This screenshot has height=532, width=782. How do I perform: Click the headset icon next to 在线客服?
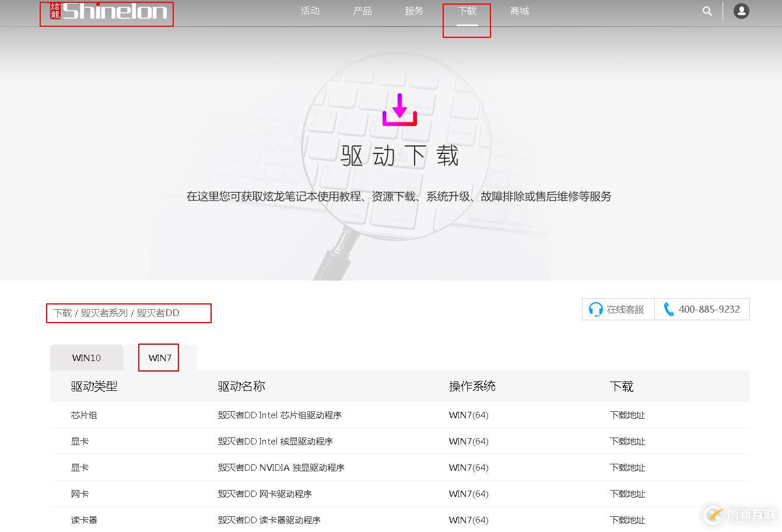coord(596,309)
